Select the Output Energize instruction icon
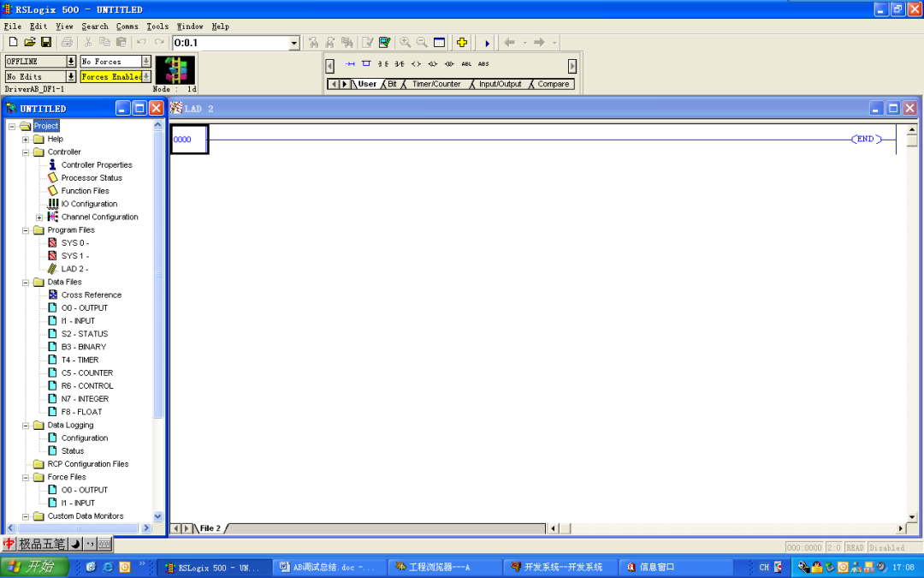The width and height of the screenshot is (924, 578). [417, 63]
